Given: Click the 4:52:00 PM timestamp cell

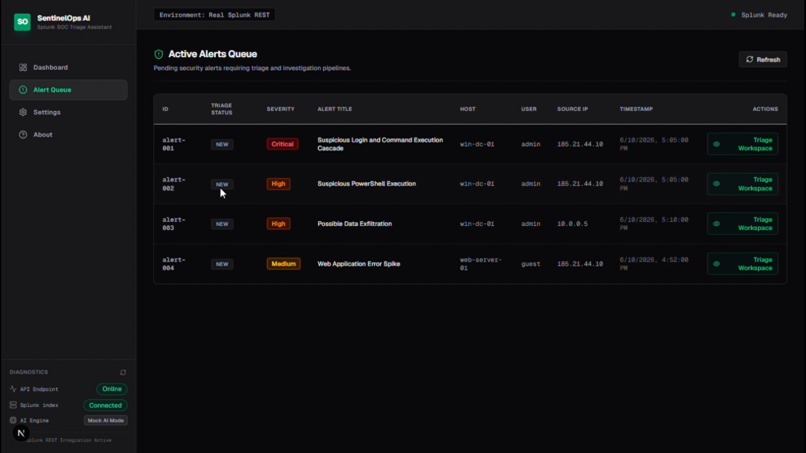Looking at the screenshot, I should 654,264.
